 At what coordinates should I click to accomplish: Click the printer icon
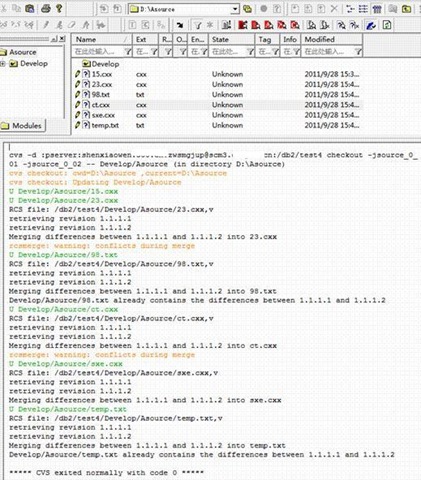pyautogui.click(x=46, y=9)
